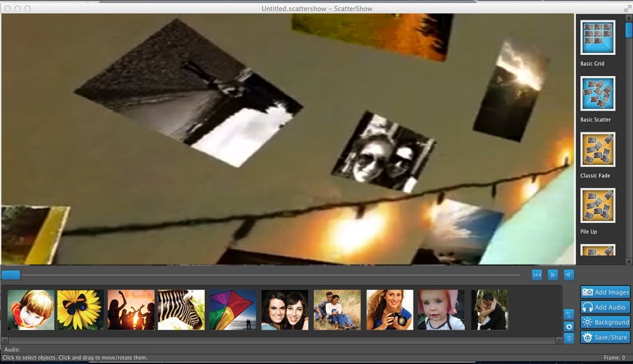Open settings with the gear icon
633x364 pixels.
569,326
